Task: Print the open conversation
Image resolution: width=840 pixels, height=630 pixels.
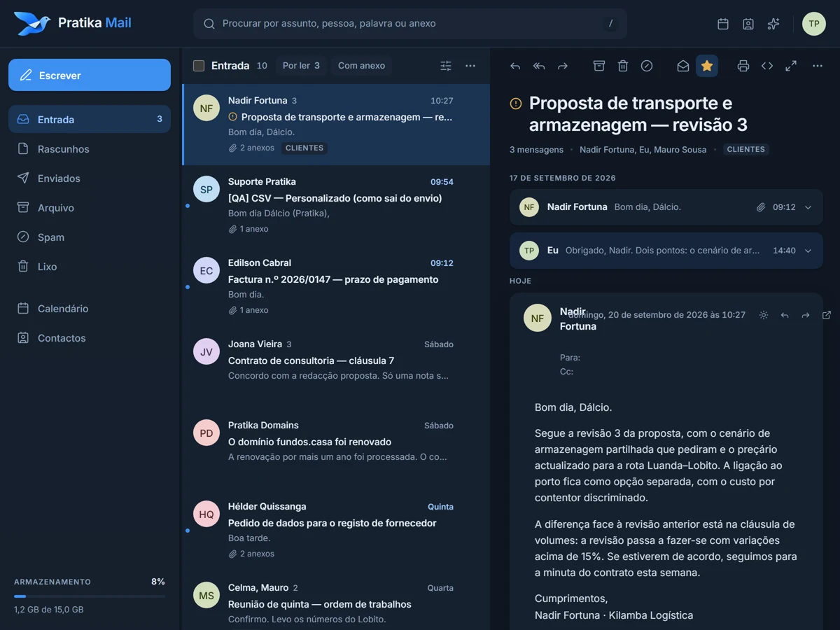Action: pyautogui.click(x=743, y=66)
